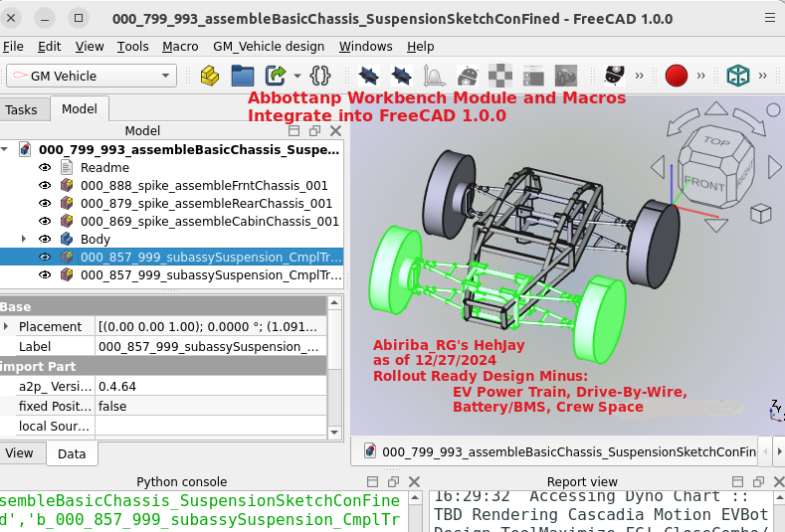The width and height of the screenshot is (785, 532).
Task: Click the TOP face of navigation cube
Action: click(716, 142)
